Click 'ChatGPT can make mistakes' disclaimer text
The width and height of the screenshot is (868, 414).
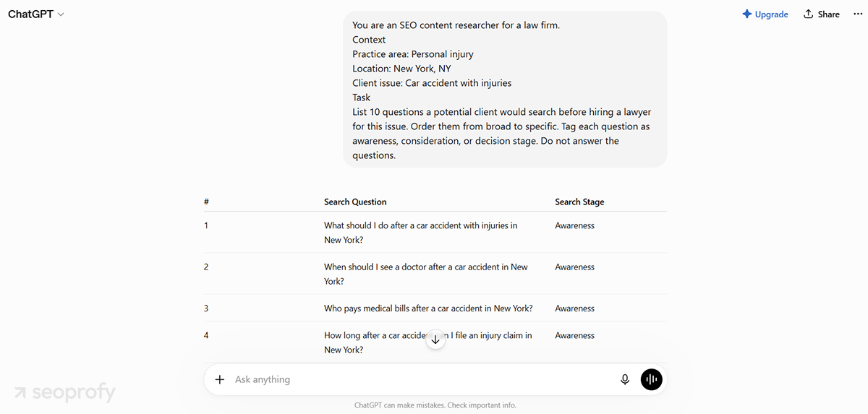pos(435,405)
